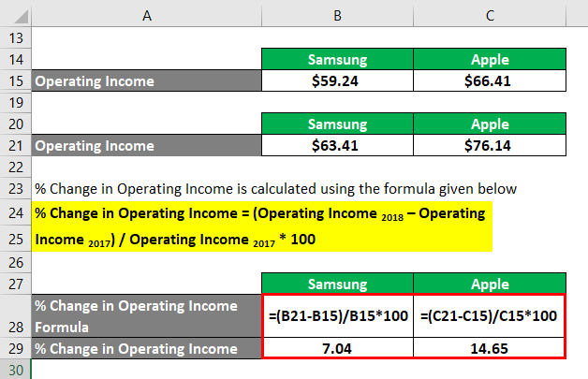Select row 28 header
The height and width of the screenshot is (379, 588).
coord(16,316)
